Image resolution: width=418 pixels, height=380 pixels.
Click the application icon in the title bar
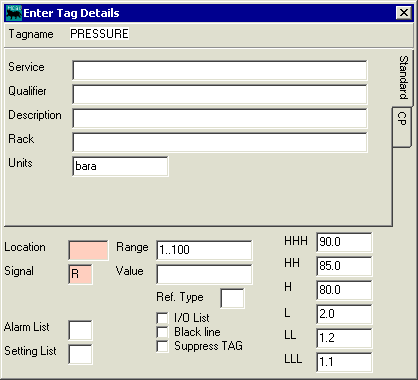click(14, 13)
